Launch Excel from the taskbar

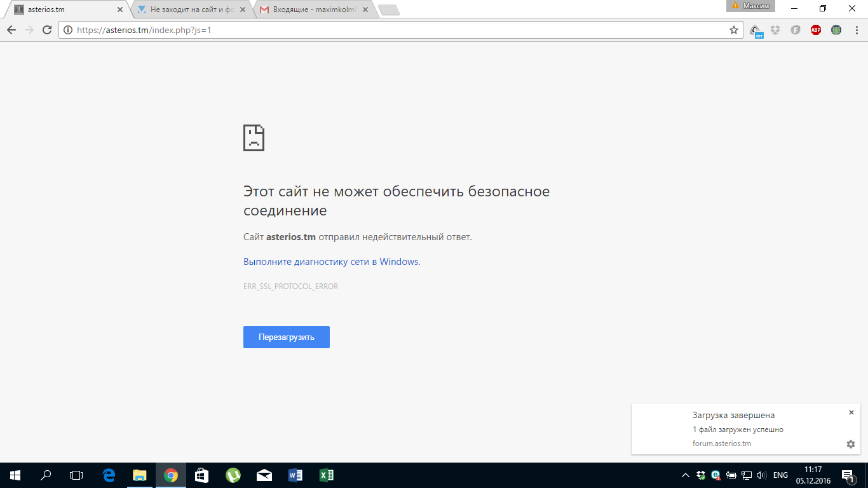click(x=327, y=475)
